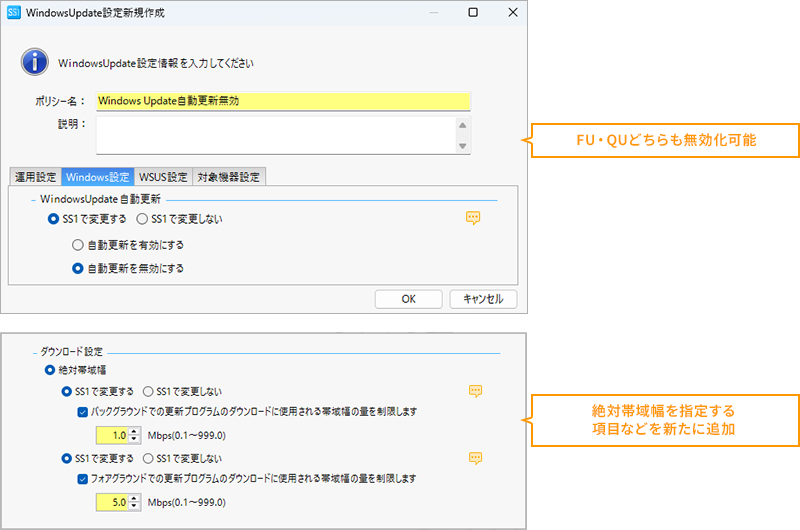Open help comment icon beside background bandwidth setting
This screenshot has height=530, width=800.
pyautogui.click(x=476, y=391)
